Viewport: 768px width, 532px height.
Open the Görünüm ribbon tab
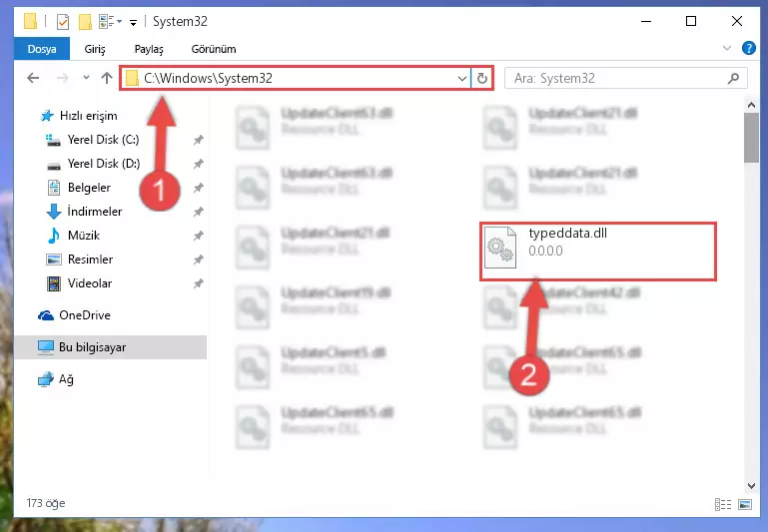pos(214,49)
